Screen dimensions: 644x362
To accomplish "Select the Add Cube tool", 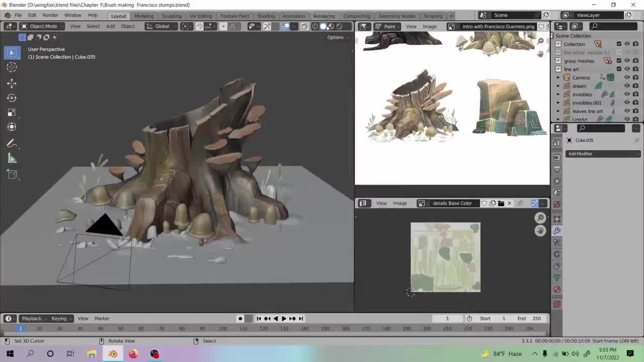I will pyautogui.click(x=12, y=174).
